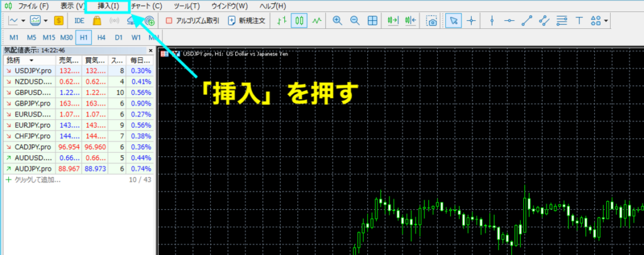This screenshot has width=644, height=255.
Task: Click the zoom out magnifier icon
Action: point(355,21)
